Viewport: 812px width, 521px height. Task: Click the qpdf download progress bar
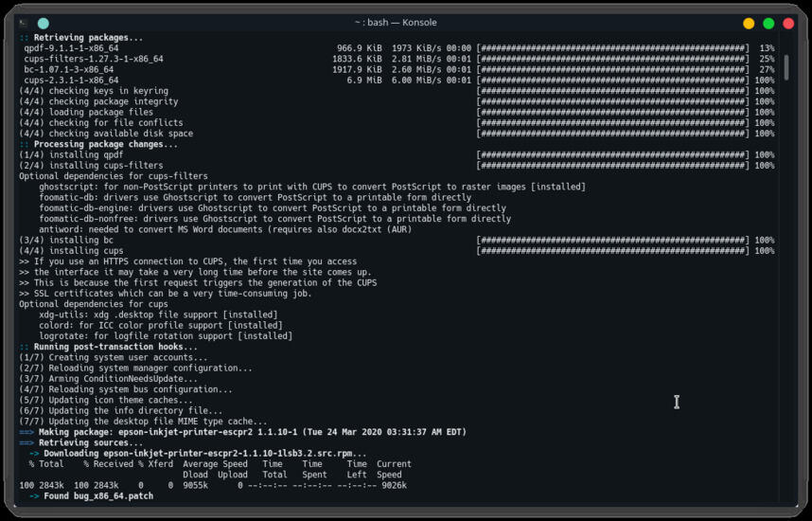pos(612,48)
